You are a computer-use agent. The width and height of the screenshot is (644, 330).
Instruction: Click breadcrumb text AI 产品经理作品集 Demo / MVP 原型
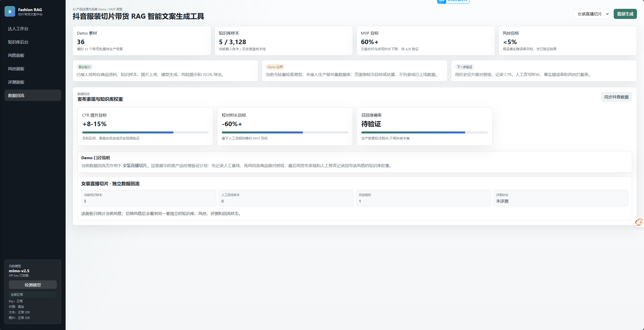click(97, 9)
